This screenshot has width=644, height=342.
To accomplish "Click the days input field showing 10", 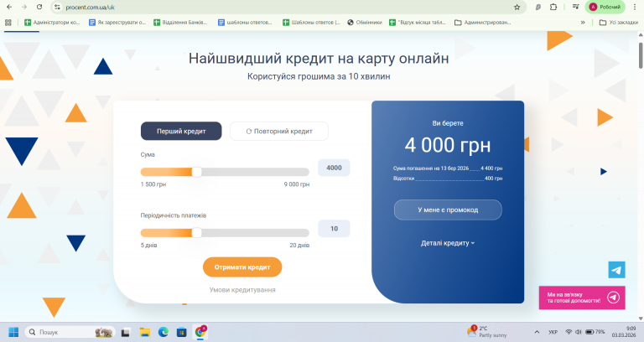I will pos(334,229).
